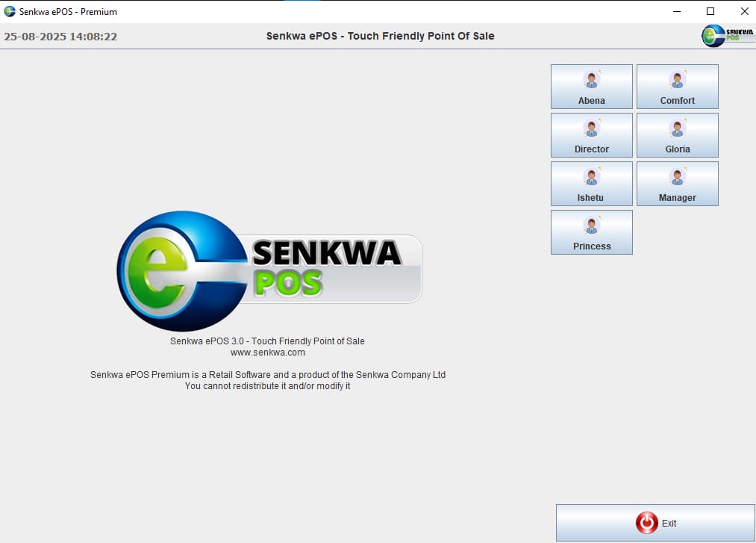Pick the Gloria user avatar

pos(677,128)
